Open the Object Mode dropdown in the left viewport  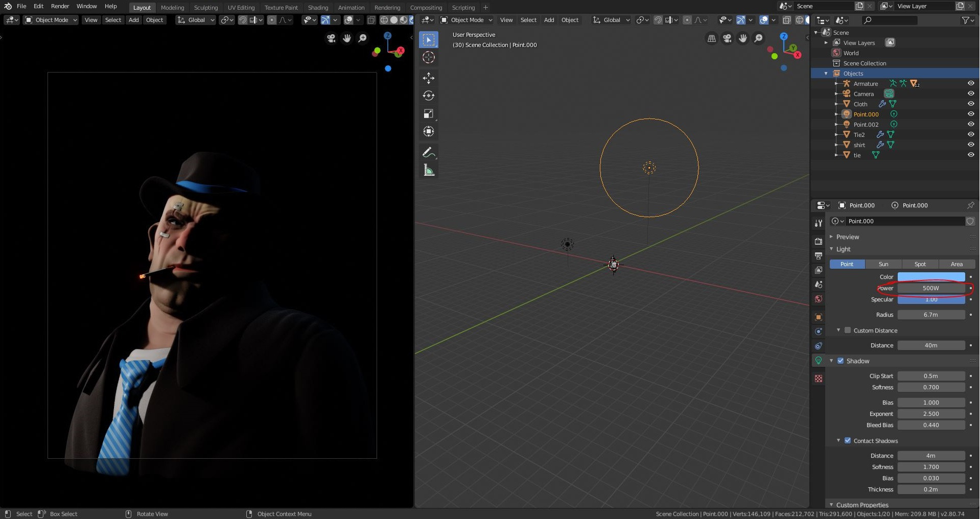point(51,20)
